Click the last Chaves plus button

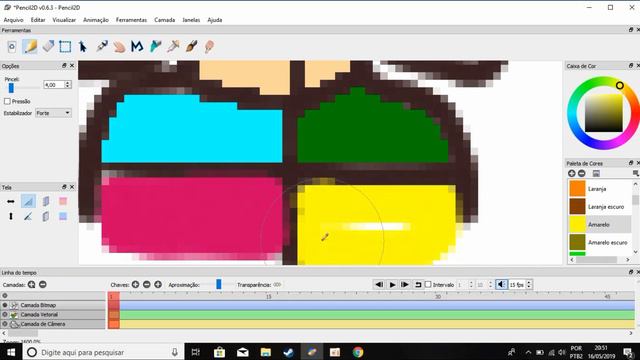click(158, 284)
